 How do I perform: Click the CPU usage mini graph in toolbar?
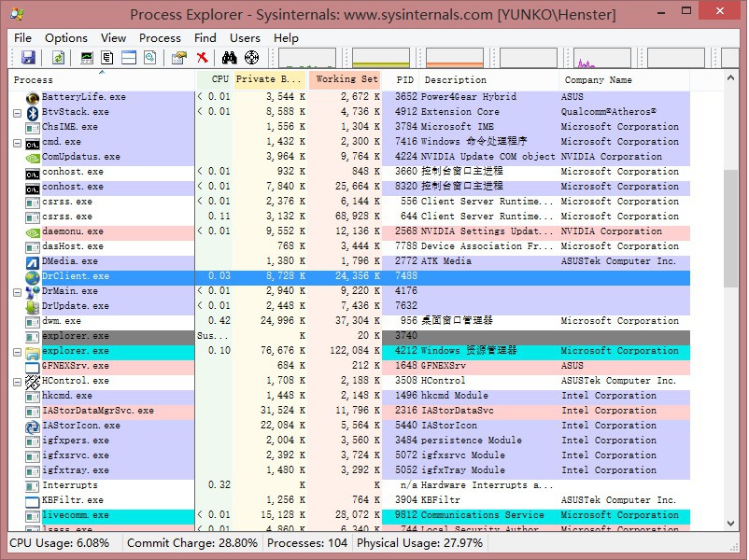point(306,59)
